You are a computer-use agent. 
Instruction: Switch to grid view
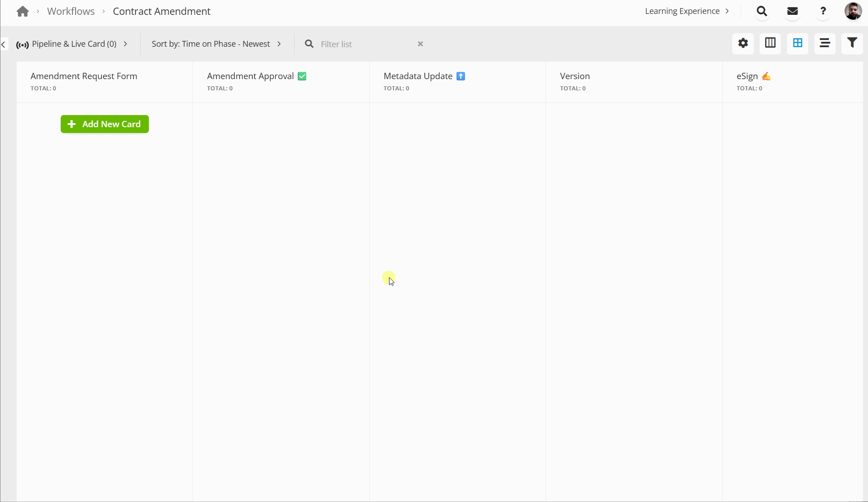tap(797, 43)
